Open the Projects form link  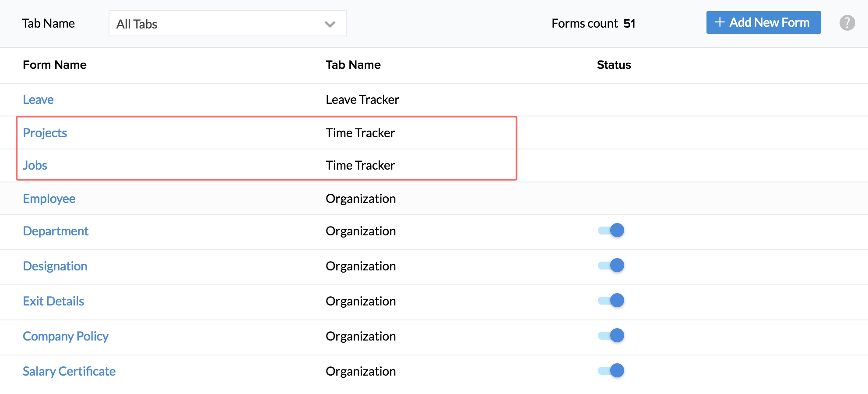click(x=45, y=133)
